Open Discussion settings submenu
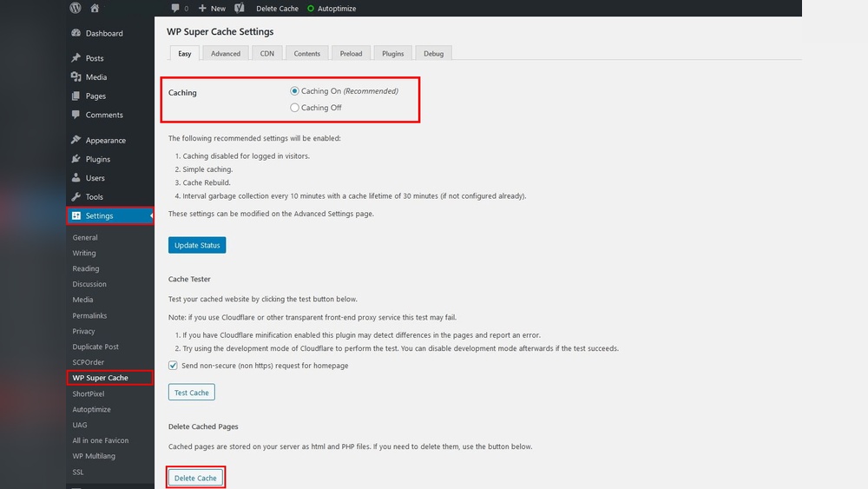 pos(89,283)
